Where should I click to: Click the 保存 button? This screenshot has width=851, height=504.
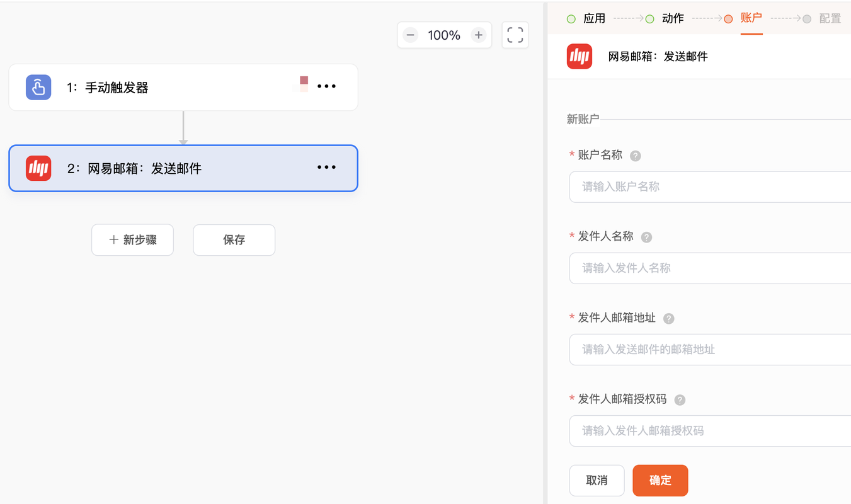(234, 240)
